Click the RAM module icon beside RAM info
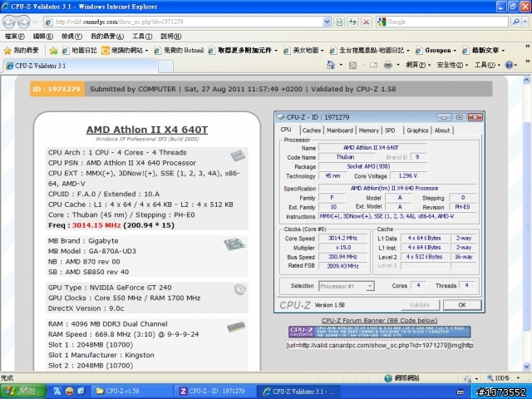Viewport: 532px width, 399px height. pos(236,327)
